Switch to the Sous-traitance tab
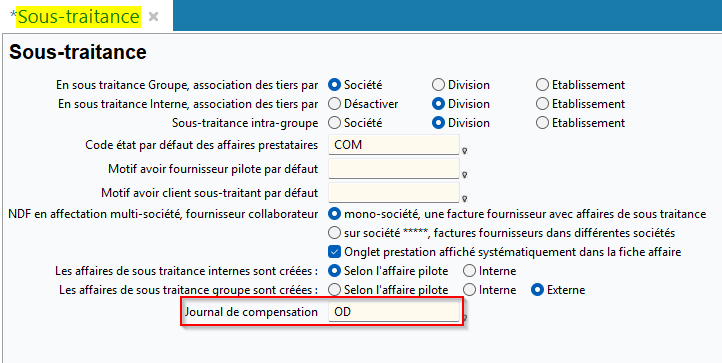The height and width of the screenshot is (363, 722). pyautogui.click(x=79, y=17)
